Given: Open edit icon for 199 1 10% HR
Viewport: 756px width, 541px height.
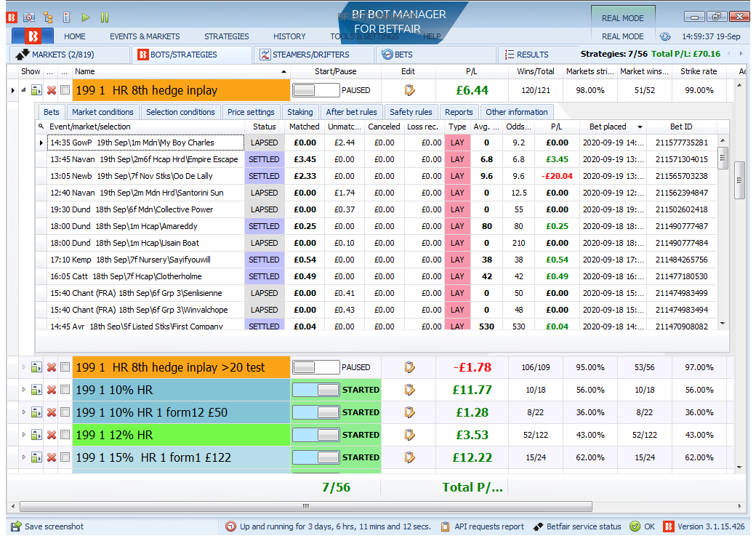Looking at the screenshot, I should click(410, 390).
